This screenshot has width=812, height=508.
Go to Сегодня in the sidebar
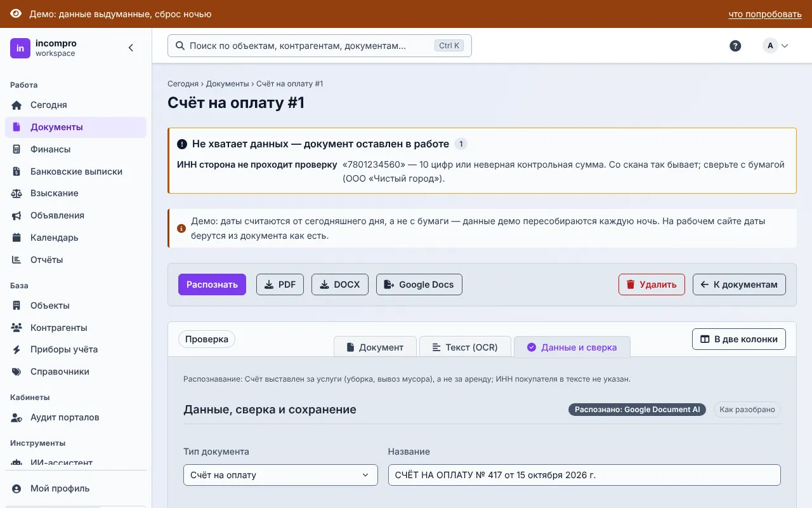click(75, 105)
